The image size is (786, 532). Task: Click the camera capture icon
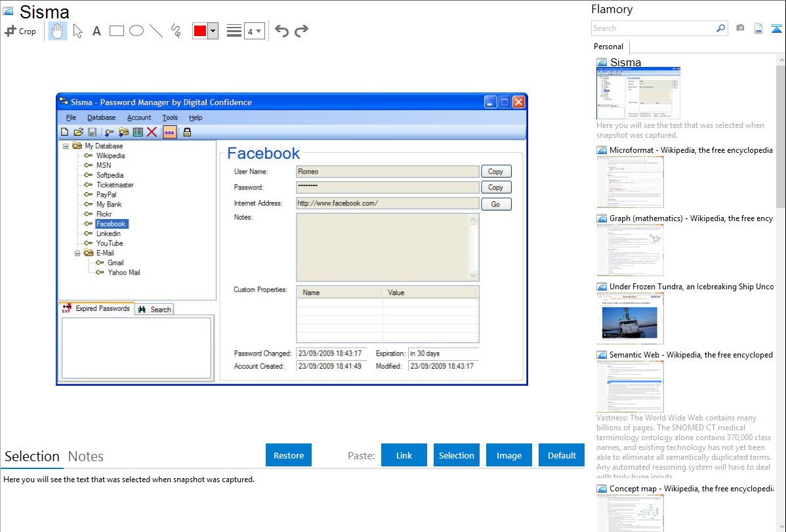(740, 28)
